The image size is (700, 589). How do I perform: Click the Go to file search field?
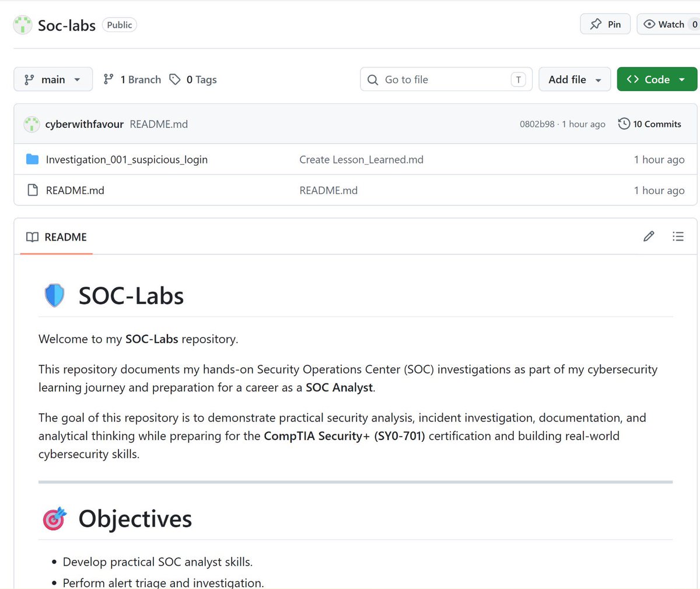[x=446, y=79]
